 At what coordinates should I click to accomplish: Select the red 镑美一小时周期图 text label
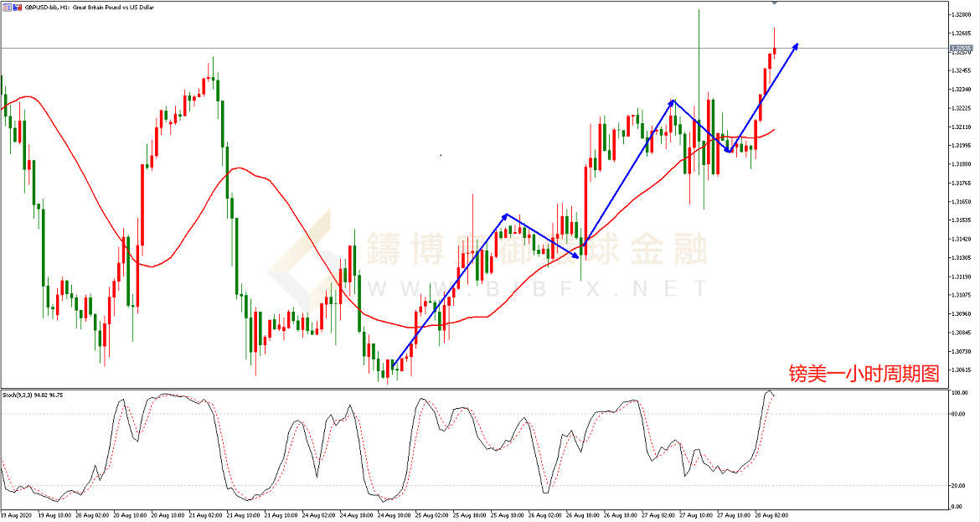864,372
